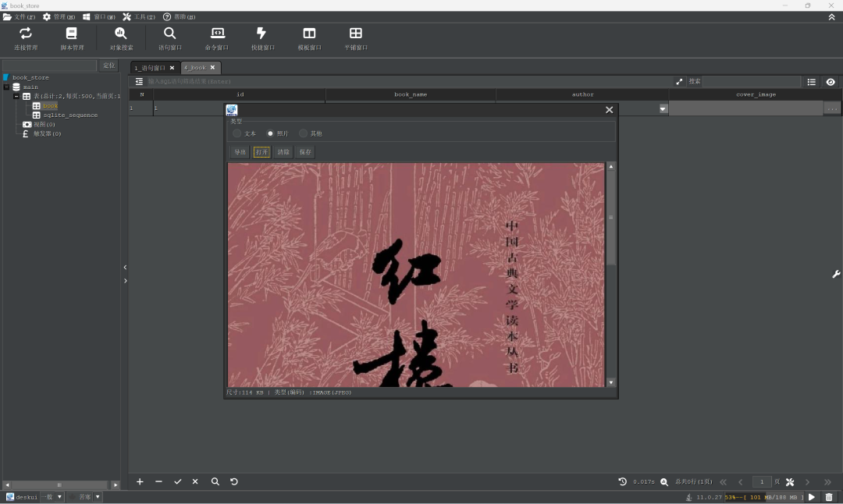Open the 帮助 help menu
The image size is (843, 504).
[x=179, y=17]
